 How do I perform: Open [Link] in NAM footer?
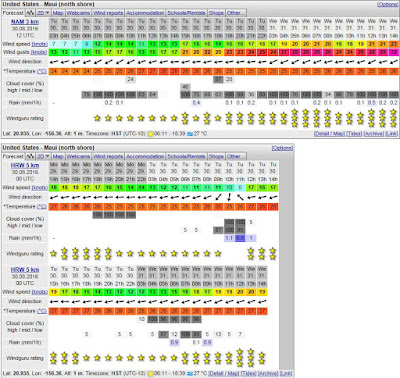[391, 134]
